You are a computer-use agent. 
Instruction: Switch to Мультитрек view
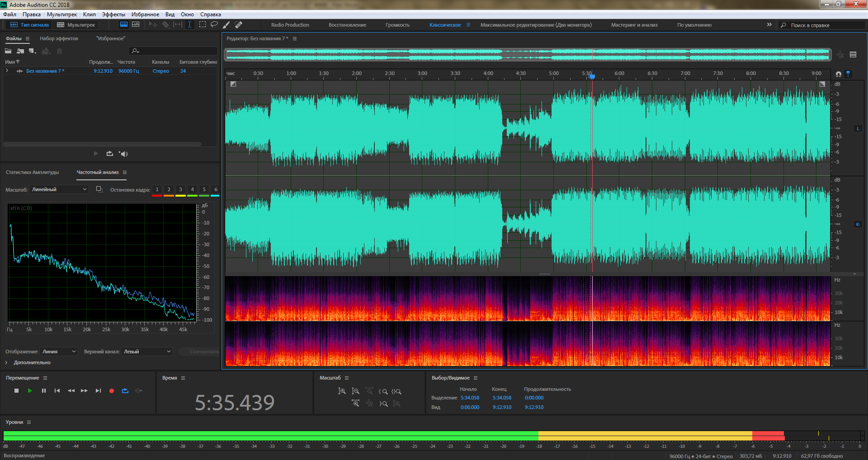[x=76, y=25]
